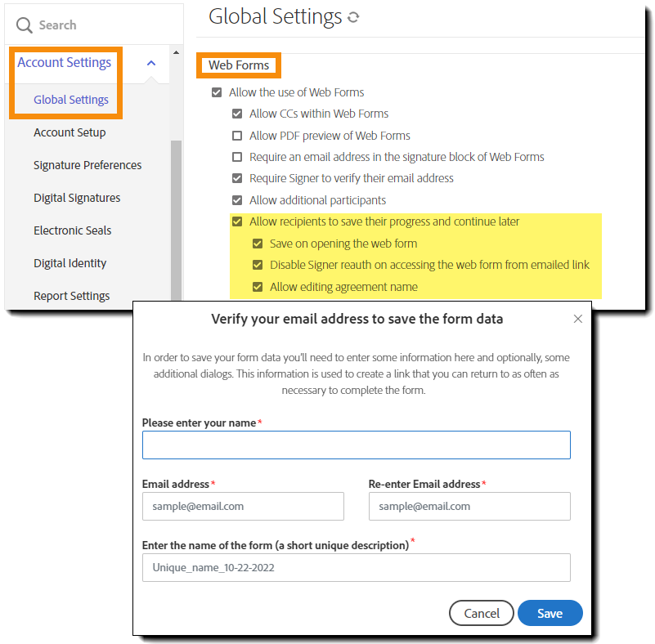Toggle Allow editing agreement name checkbox
655x644 pixels.
coord(258,287)
